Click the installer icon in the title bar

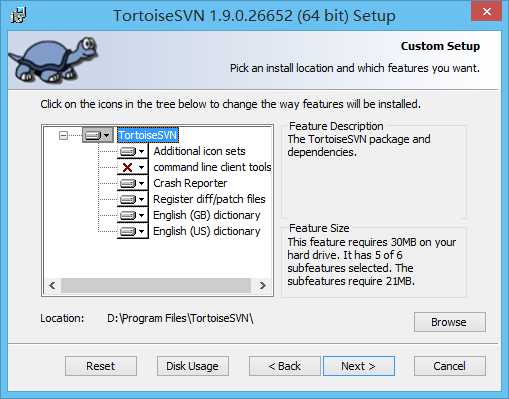(x=18, y=15)
